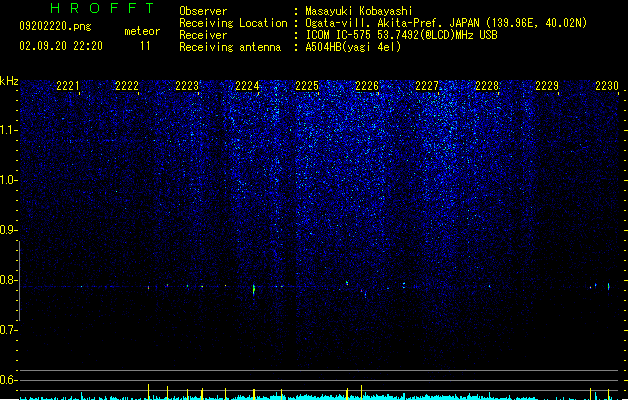Image resolution: width=629 pixels, height=400 pixels.
Task: Click the 1.0 kHz axis label
Action: pos(8,180)
